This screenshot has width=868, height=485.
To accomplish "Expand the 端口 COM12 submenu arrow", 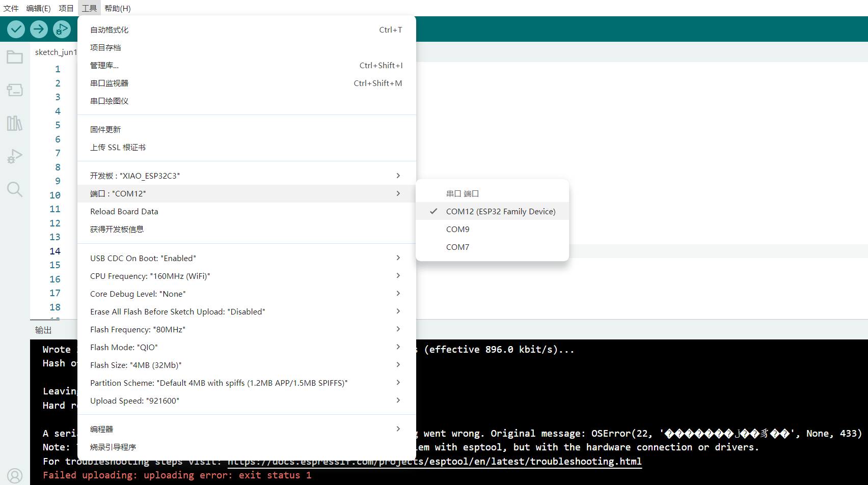I will pyautogui.click(x=398, y=193).
